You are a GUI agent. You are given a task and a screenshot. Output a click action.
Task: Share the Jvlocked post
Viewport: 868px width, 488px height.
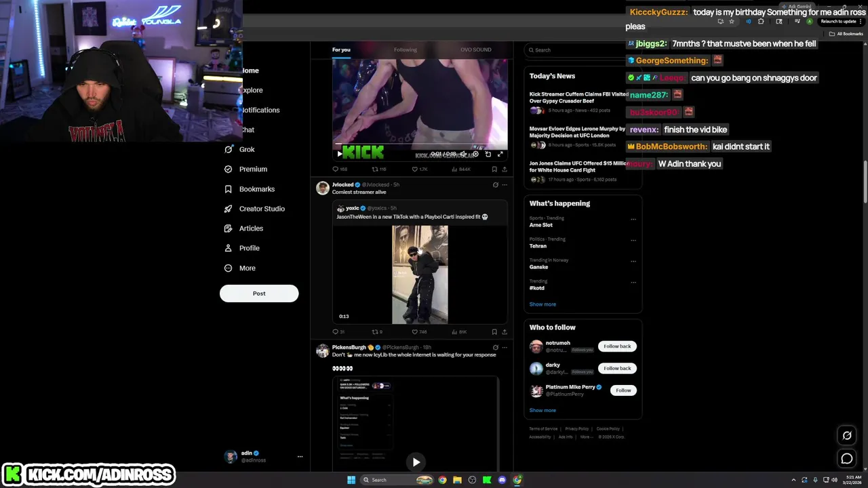click(505, 332)
